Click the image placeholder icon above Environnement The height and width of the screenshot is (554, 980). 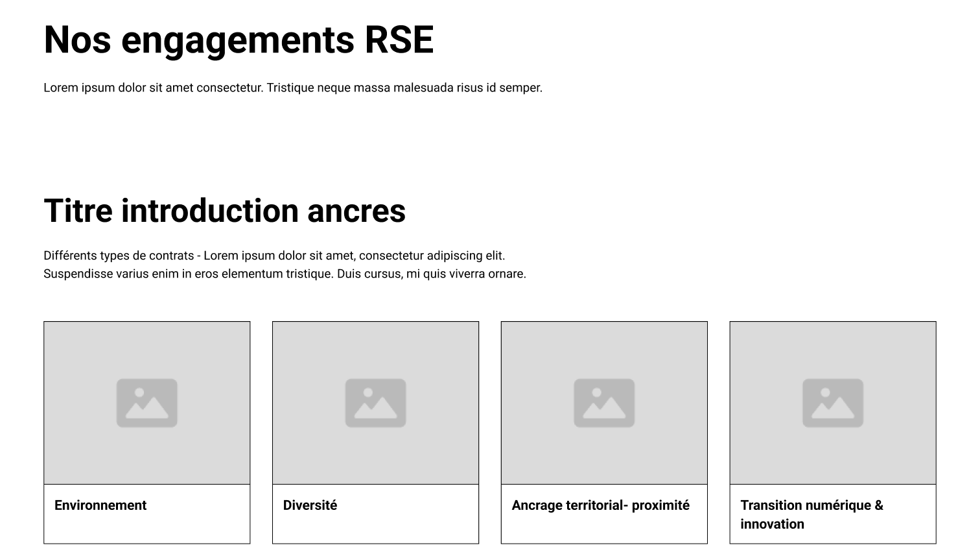click(x=146, y=403)
